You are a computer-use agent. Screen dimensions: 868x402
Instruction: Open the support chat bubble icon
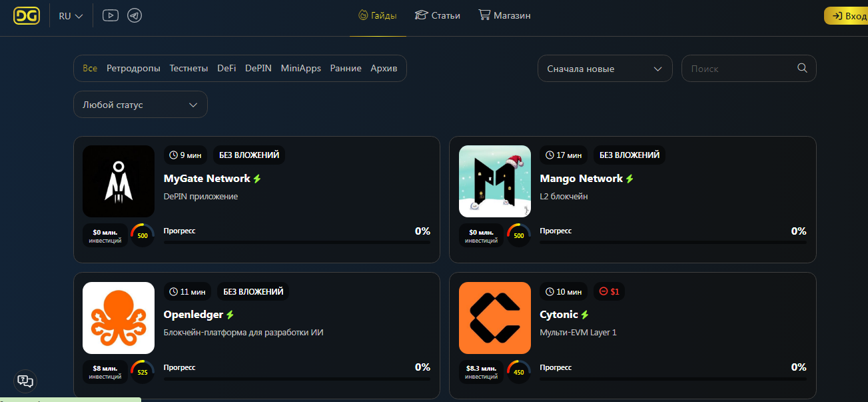pos(25,381)
